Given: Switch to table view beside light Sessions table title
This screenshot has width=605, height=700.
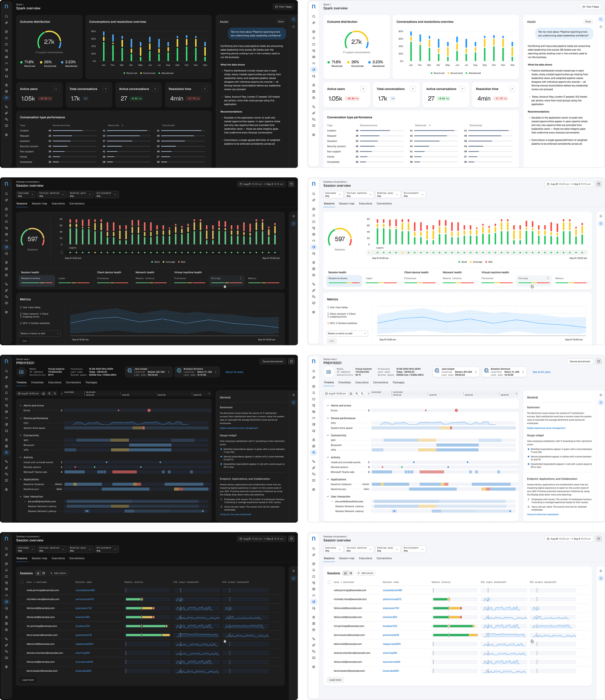Looking at the screenshot, I should 351,573.
